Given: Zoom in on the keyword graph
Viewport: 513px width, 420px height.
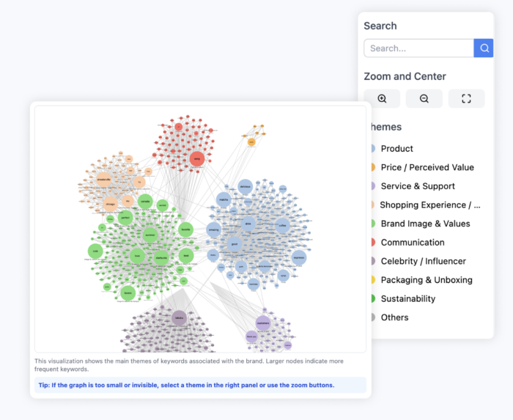Looking at the screenshot, I should pyautogui.click(x=382, y=99).
